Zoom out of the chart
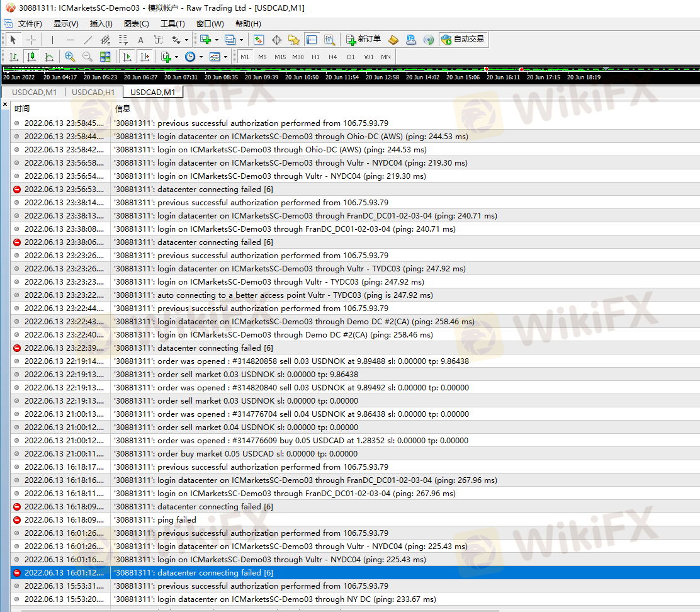This screenshot has width=700, height=612. click(87, 57)
